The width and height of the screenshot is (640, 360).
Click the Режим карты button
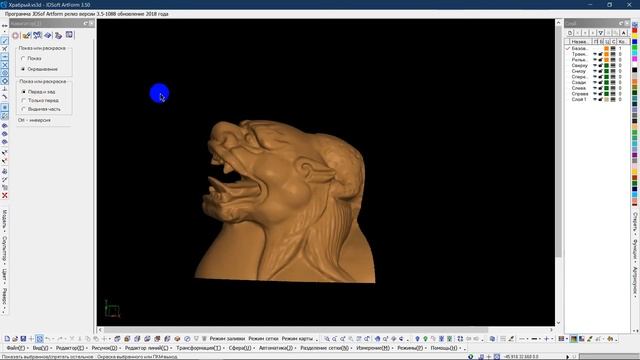(297, 339)
